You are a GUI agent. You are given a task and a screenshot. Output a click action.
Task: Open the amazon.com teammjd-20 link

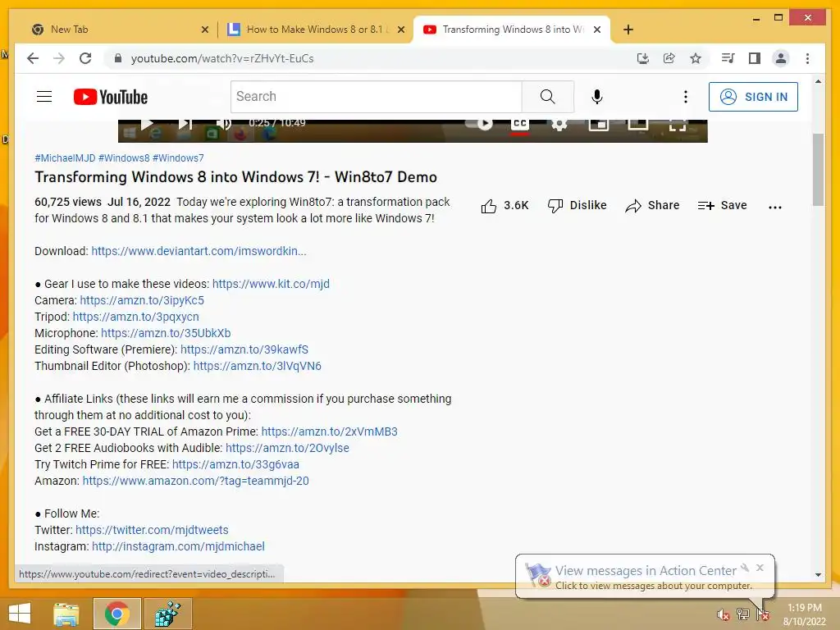click(x=195, y=481)
